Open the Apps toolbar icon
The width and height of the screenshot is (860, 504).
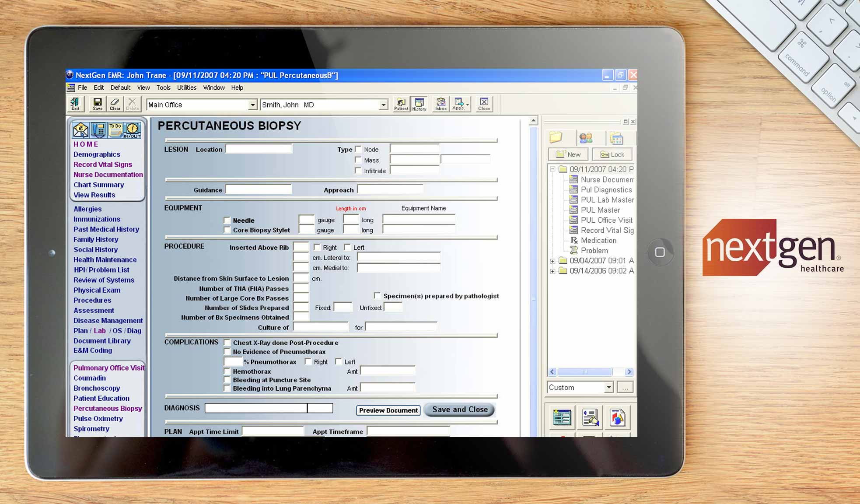(x=458, y=104)
